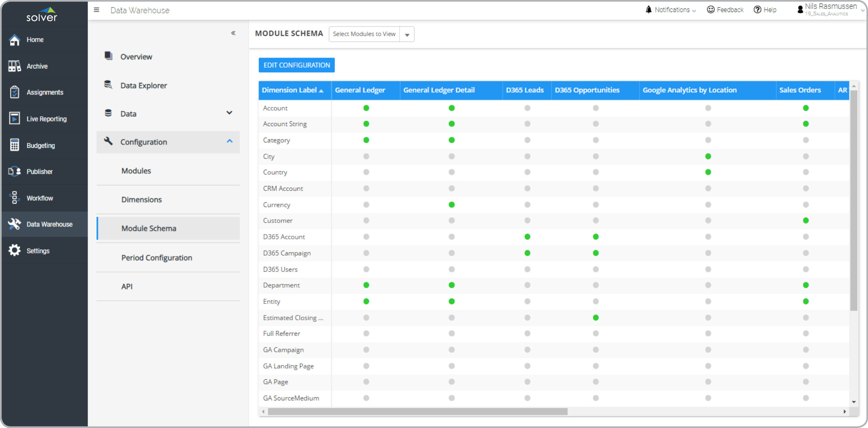This screenshot has width=868, height=428.
Task: Open Assignments clipboard icon
Action: tap(14, 92)
